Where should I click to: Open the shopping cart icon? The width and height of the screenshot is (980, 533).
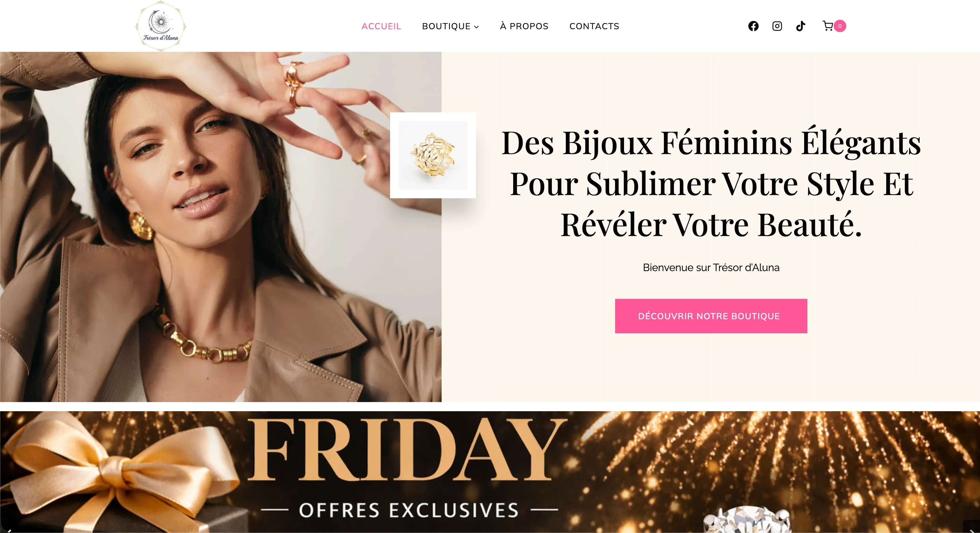coord(828,26)
